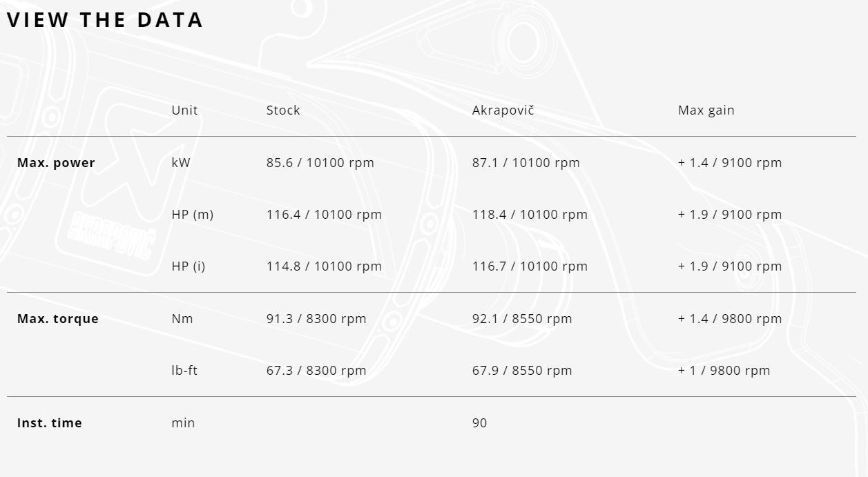This screenshot has width=868, height=477.
Task: Select the lb-ft unit label
Action: (184, 371)
